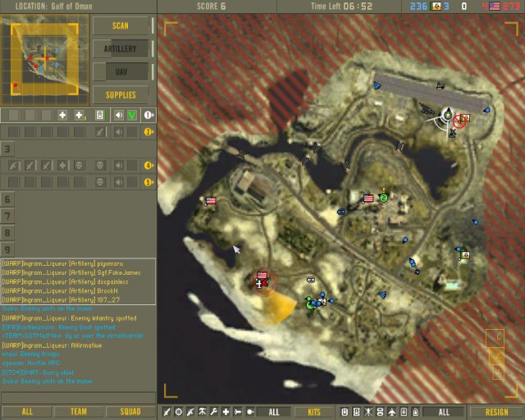Select the first vehicle filter icon after KITS
Image resolution: width=525 pixels, height=420 pixels.
tap(345, 412)
